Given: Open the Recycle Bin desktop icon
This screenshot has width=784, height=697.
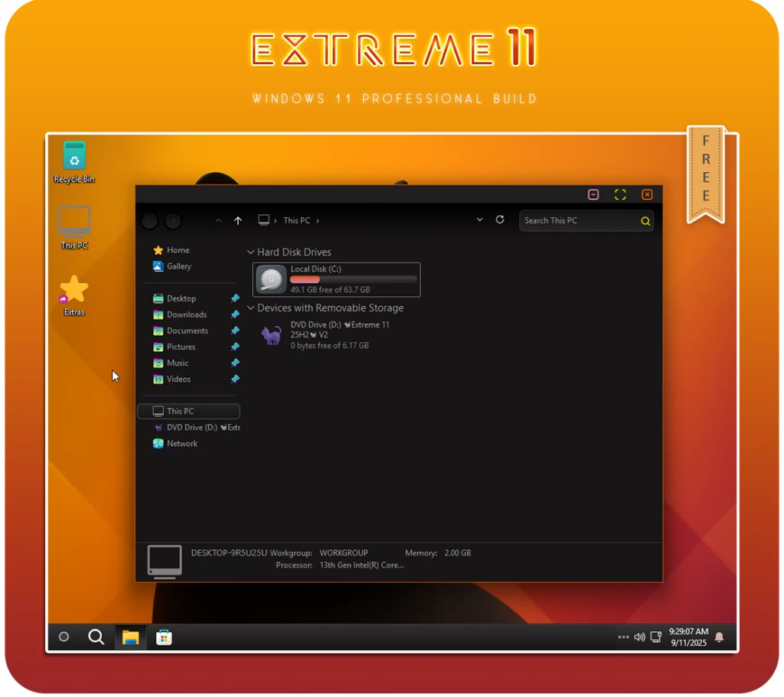Looking at the screenshot, I should (x=74, y=157).
